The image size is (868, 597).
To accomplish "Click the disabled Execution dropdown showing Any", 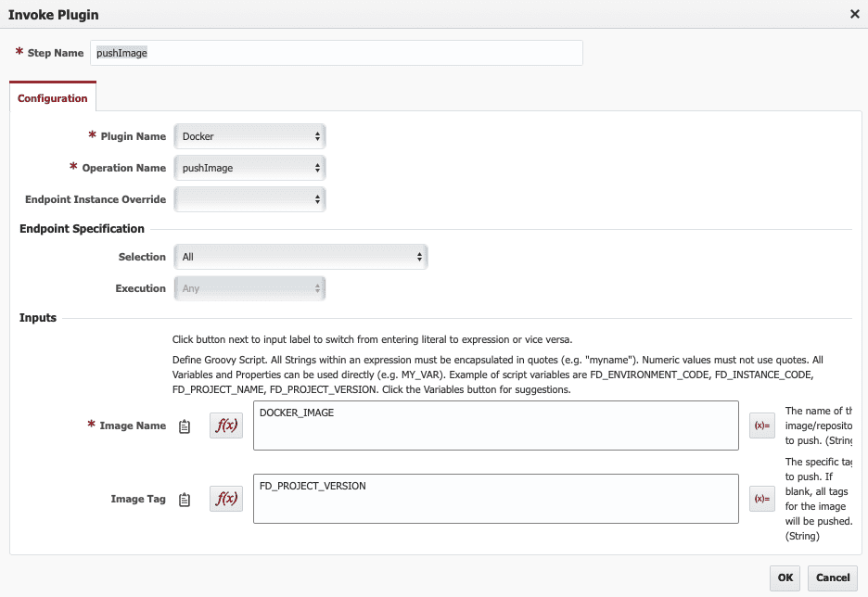I will tap(249, 288).
